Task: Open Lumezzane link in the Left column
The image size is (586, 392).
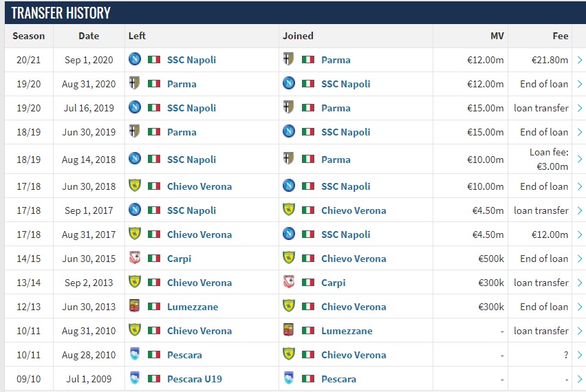Action: pyautogui.click(x=193, y=307)
